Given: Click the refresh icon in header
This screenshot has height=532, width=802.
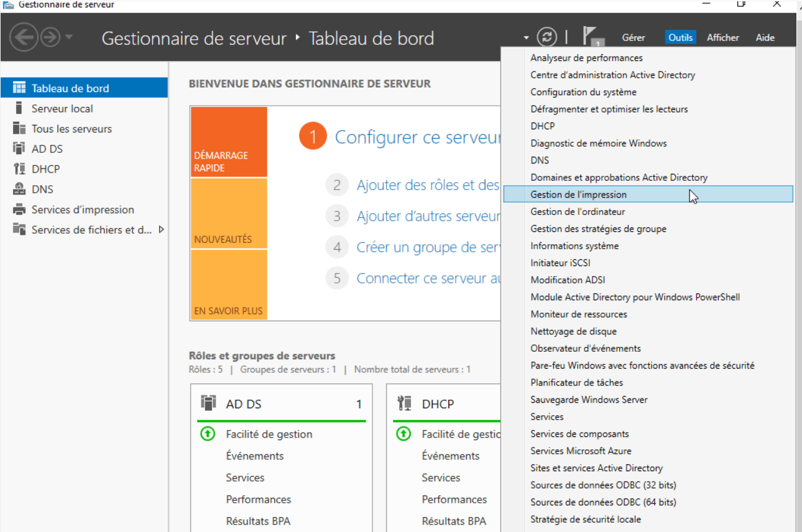Looking at the screenshot, I should pos(547,37).
